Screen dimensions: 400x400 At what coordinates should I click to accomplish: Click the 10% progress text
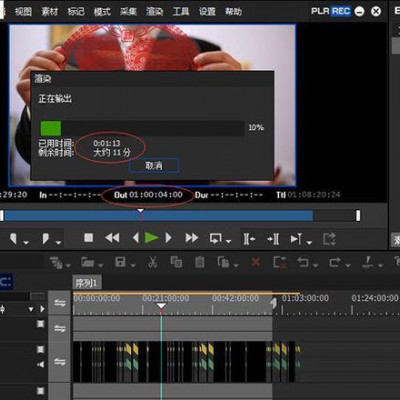(x=256, y=127)
